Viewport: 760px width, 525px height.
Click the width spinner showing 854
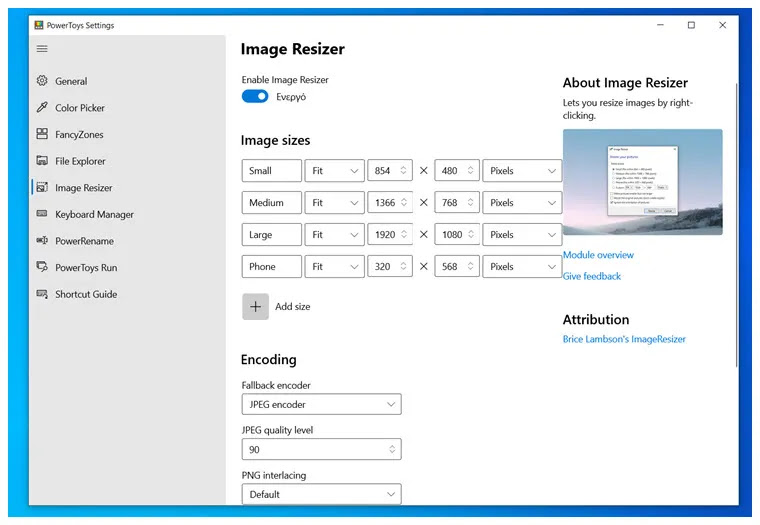click(x=390, y=171)
